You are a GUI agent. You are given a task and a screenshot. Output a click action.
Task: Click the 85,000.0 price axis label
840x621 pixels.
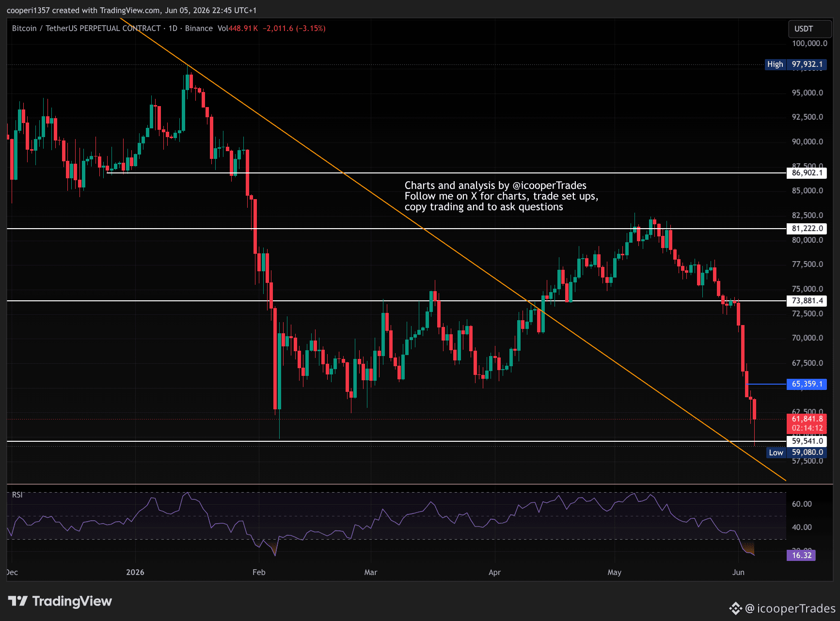pyautogui.click(x=808, y=191)
